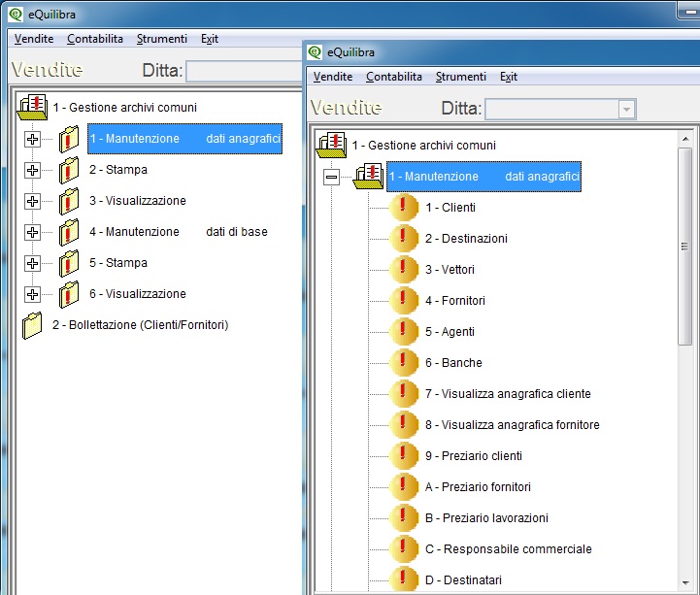The width and height of the screenshot is (700, 595).
Task: Select 2 - Destinazioni entry
Action: [466, 239]
